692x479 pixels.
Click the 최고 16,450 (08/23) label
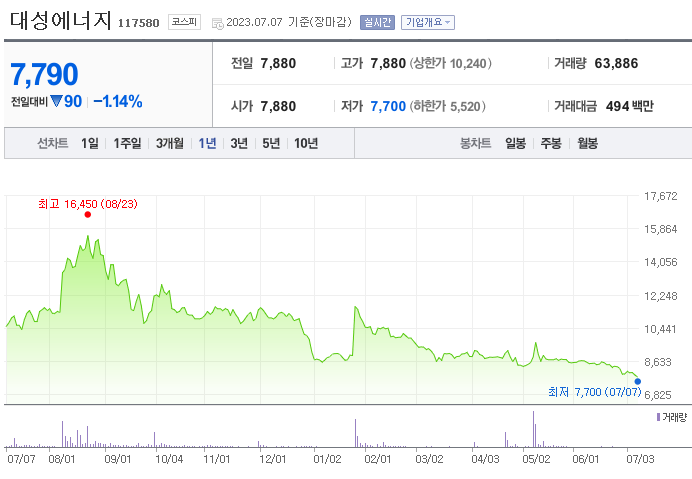pyautogui.click(x=88, y=204)
